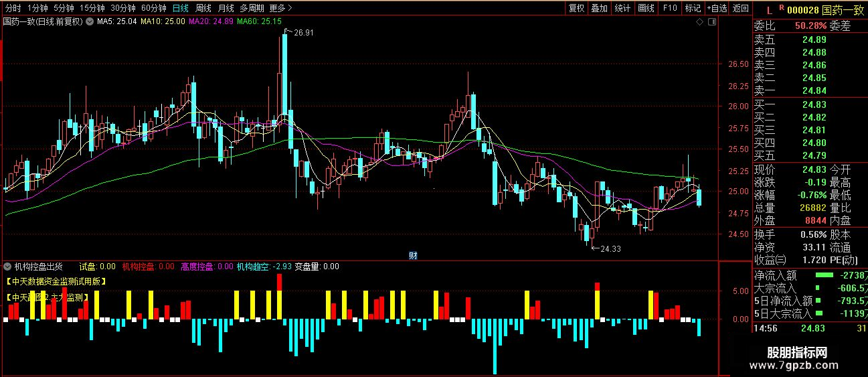Click the 大宗流入 row label
Screen dimensions: 868x377
[x=775, y=288]
